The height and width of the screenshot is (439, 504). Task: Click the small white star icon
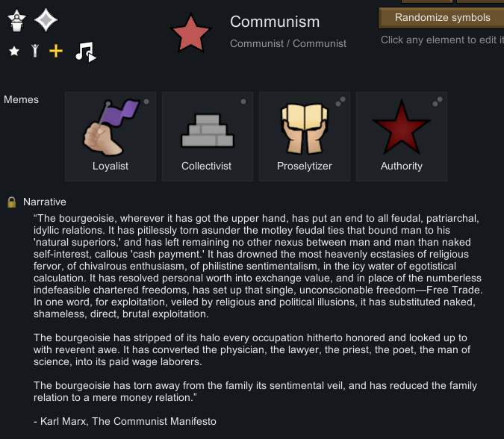(x=14, y=52)
